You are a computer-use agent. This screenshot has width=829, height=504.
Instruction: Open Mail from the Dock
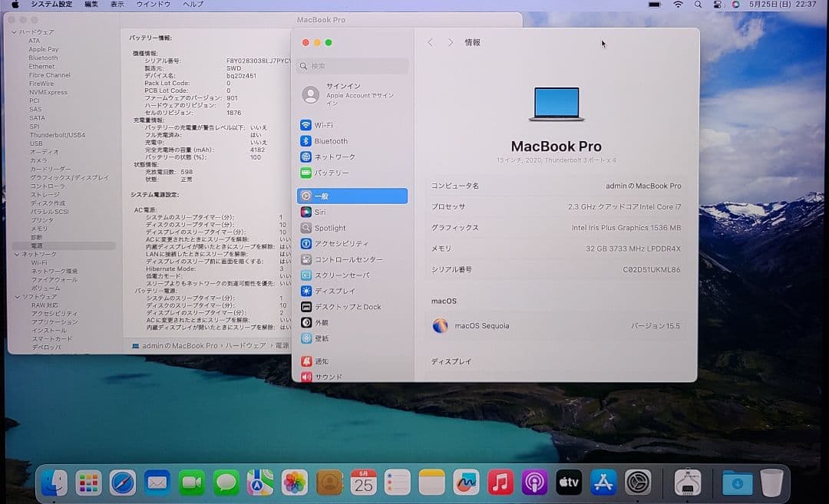157,483
